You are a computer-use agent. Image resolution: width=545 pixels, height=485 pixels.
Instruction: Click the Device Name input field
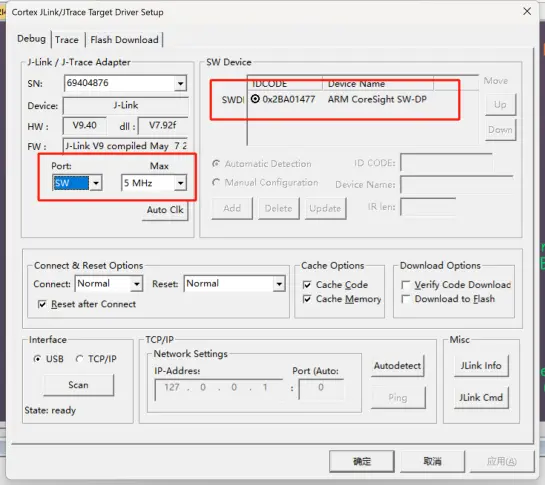457,185
